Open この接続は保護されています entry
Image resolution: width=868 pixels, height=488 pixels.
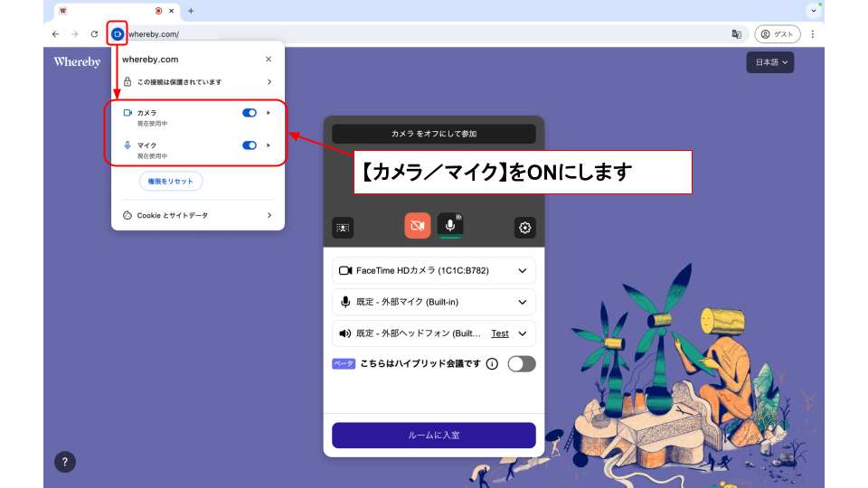[x=197, y=82]
